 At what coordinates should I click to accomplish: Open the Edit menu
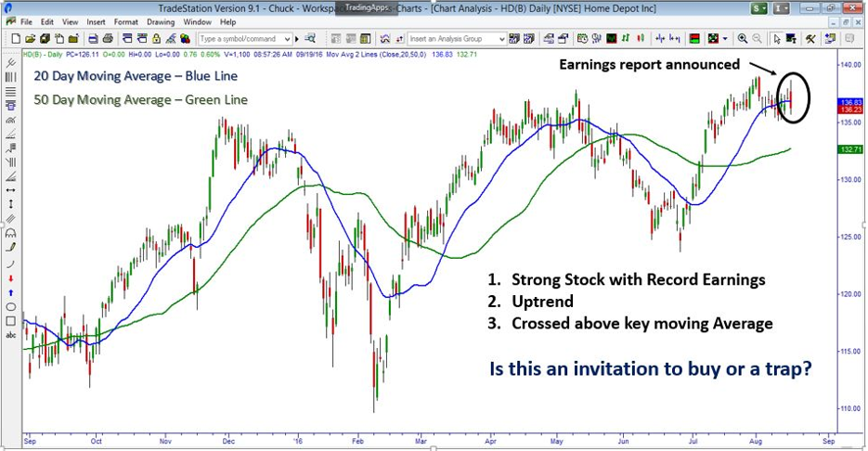(x=47, y=22)
